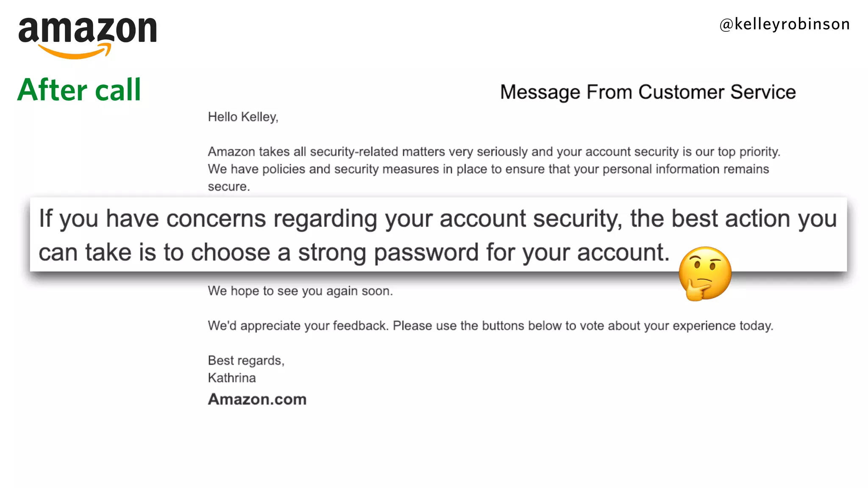Click the thinking face emoji
The height and width of the screenshot is (488, 868).
[x=705, y=273]
